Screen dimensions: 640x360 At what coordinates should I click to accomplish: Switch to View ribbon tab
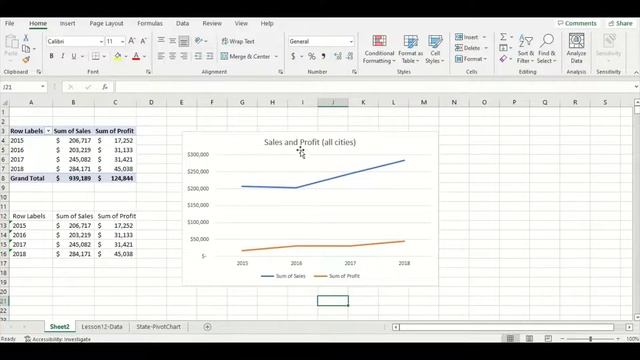pos(241,23)
